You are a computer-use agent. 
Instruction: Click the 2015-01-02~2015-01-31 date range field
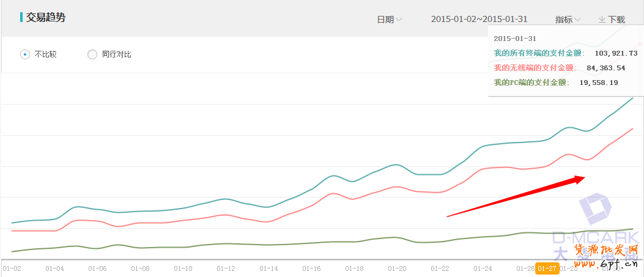tap(479, 20)
